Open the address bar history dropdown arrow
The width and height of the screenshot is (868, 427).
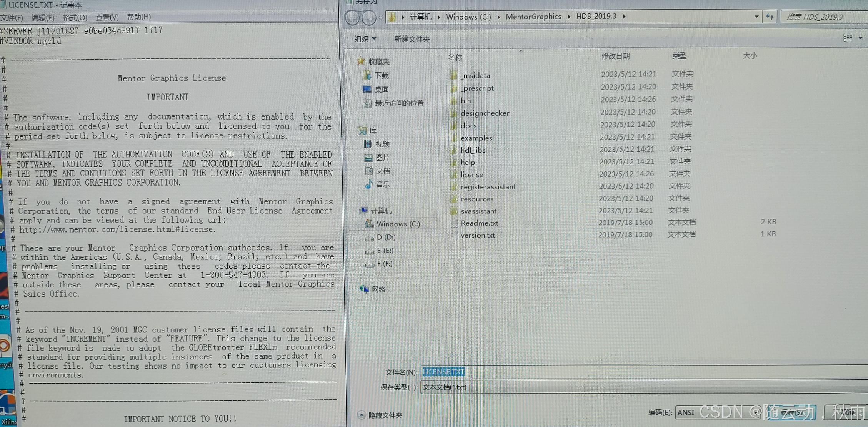(756, 17)
